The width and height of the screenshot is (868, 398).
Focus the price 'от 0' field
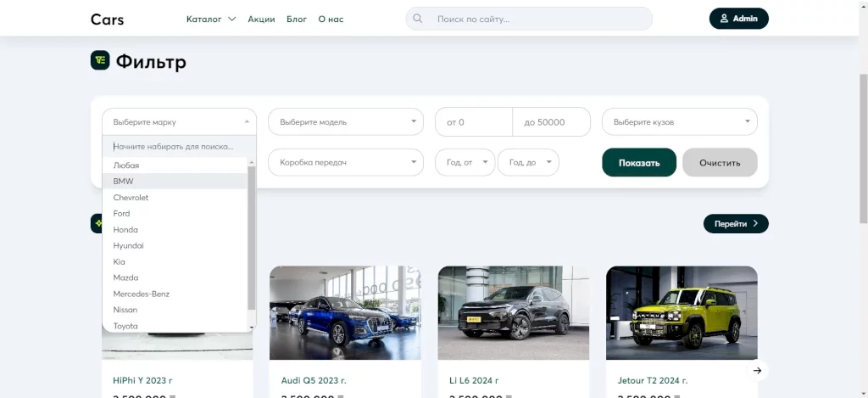pyautogui.click(x=474, y=122)
